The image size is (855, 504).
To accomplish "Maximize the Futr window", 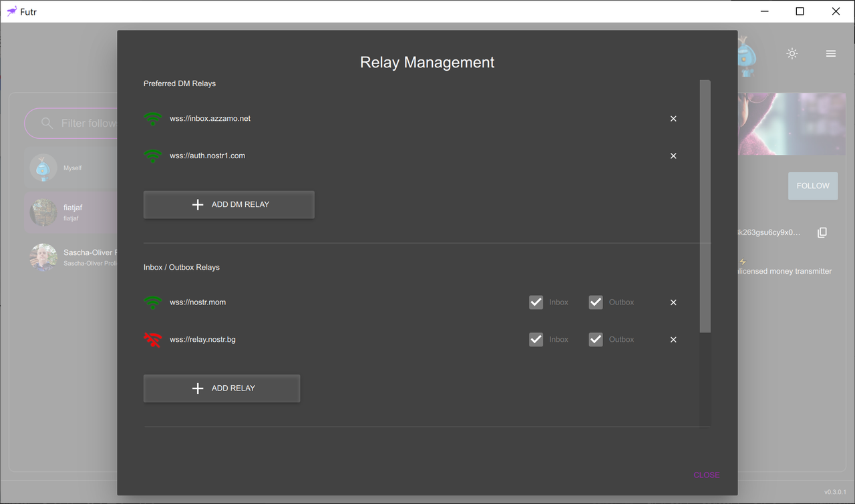I will click(800, 11).
